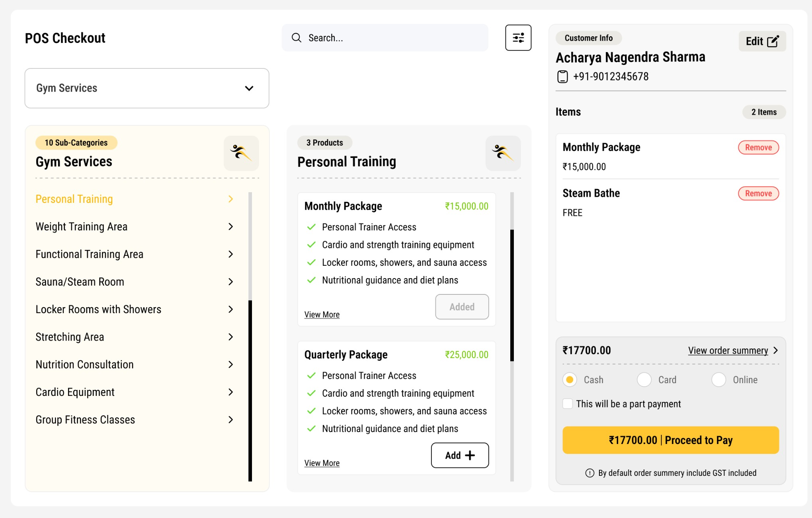Click the products list scrollbar thumb
The height and width of the screenshot is (518, 812).
click(x=512, y=295)
